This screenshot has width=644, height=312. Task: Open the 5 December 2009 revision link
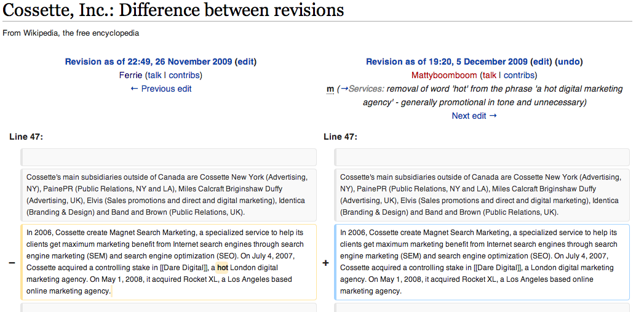[447, 62]
